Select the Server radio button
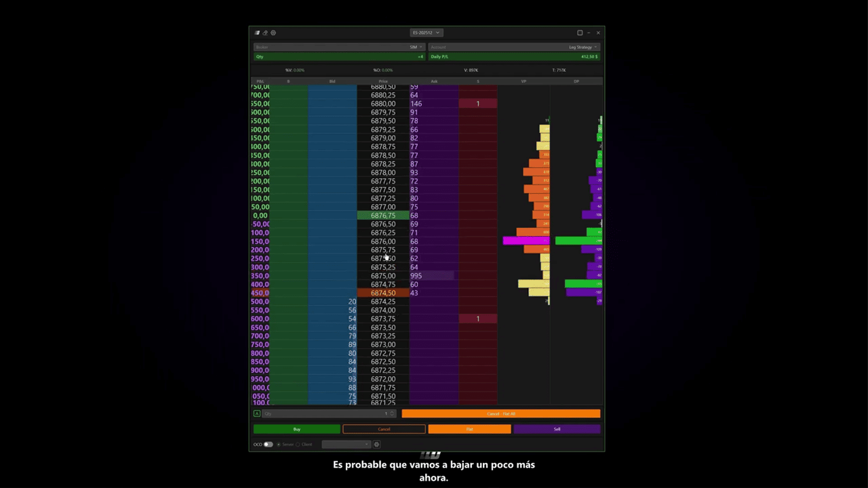 click(278, 445)
